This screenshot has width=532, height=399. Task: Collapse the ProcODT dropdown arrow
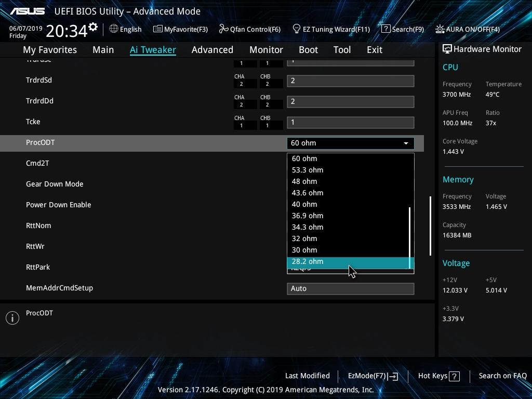click(x=406, y=143)
